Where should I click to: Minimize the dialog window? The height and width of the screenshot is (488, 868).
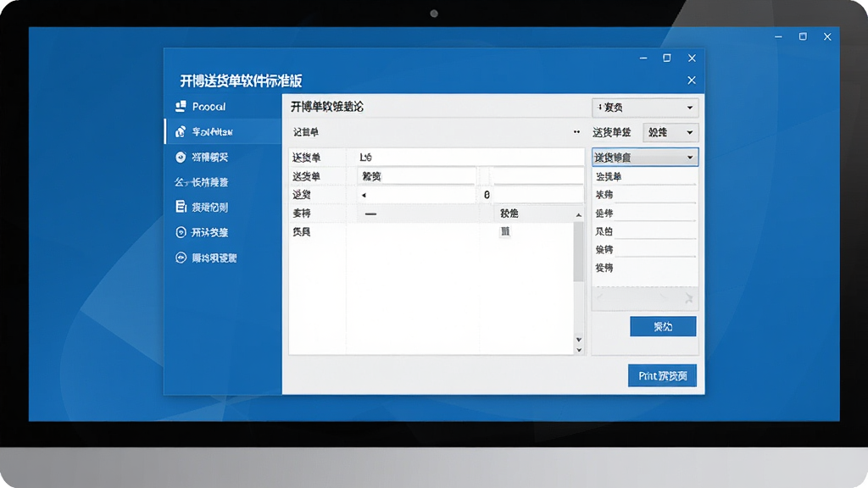(x=643, y=58)
